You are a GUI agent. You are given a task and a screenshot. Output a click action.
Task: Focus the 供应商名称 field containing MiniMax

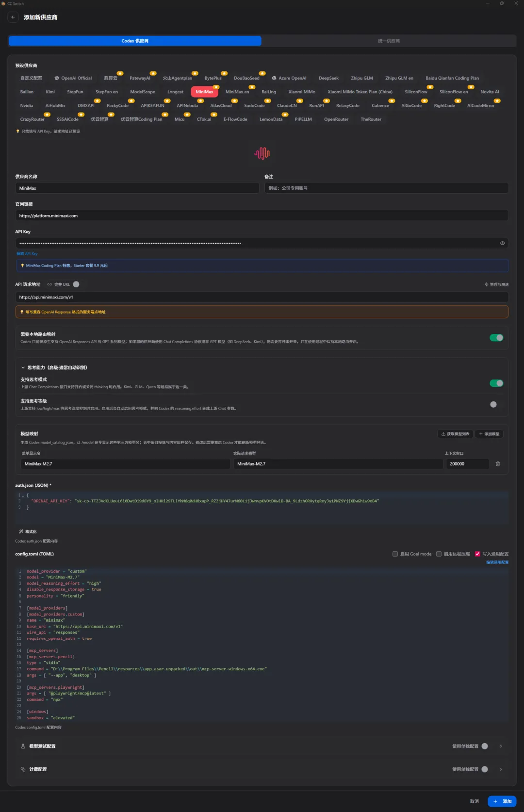tap(137, 188)
